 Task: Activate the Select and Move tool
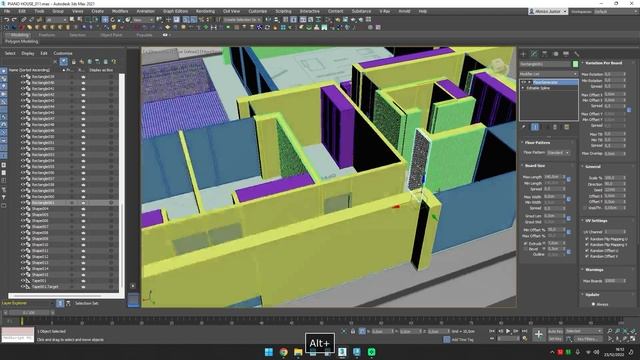coord(105,20)
